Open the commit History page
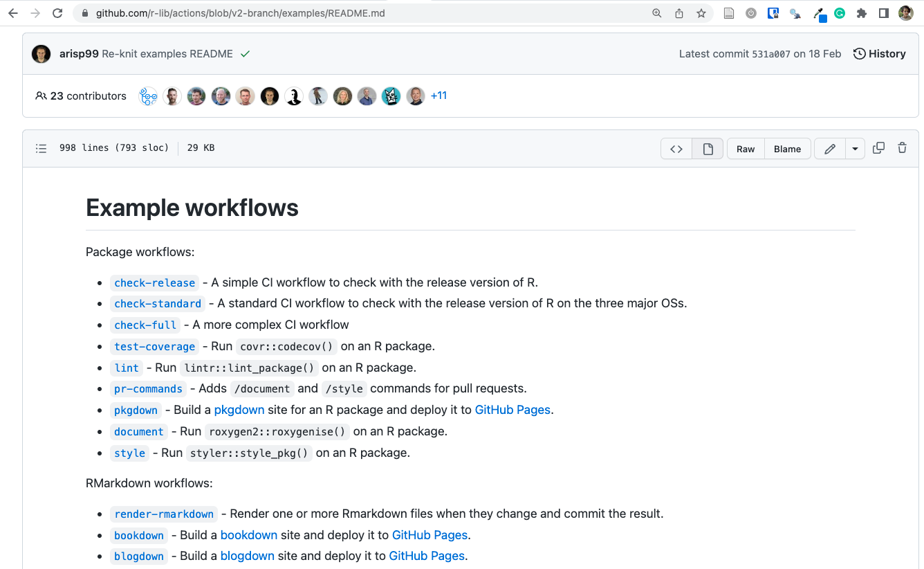The width and height of the screenshot is (924, 569). point(880,54)
